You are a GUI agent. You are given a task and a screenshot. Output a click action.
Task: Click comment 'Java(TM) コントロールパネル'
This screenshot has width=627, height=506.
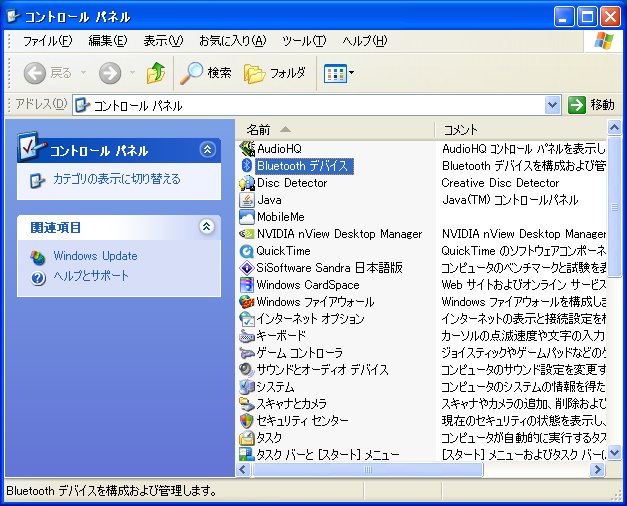point(510,200)
